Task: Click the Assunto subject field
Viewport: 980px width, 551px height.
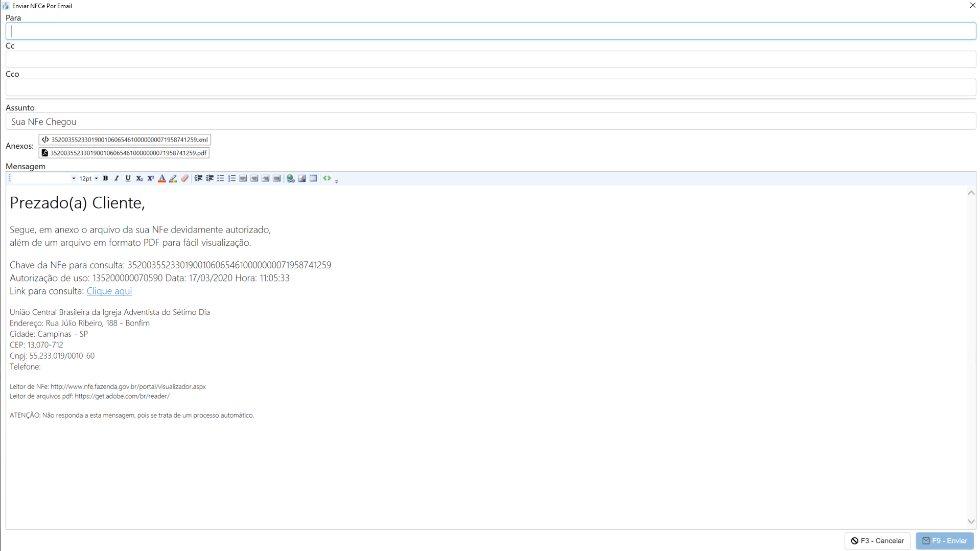Action: (x=491, y=122)
